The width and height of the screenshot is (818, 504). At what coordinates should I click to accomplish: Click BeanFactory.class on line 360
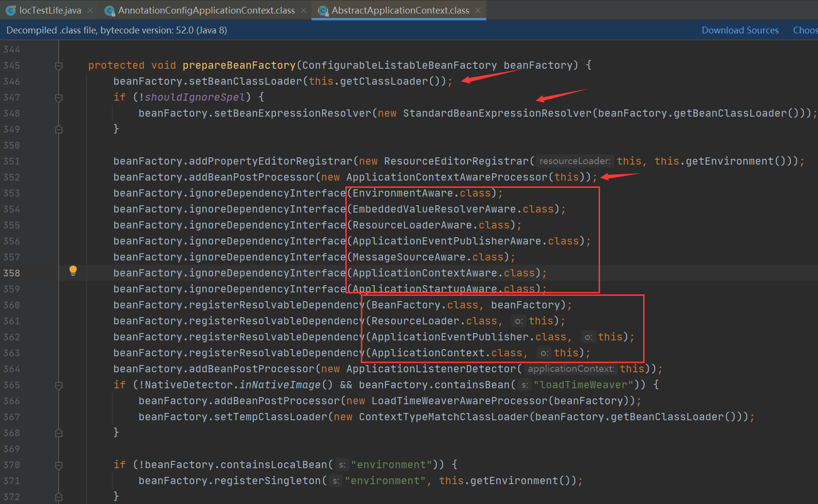[425, 305]
